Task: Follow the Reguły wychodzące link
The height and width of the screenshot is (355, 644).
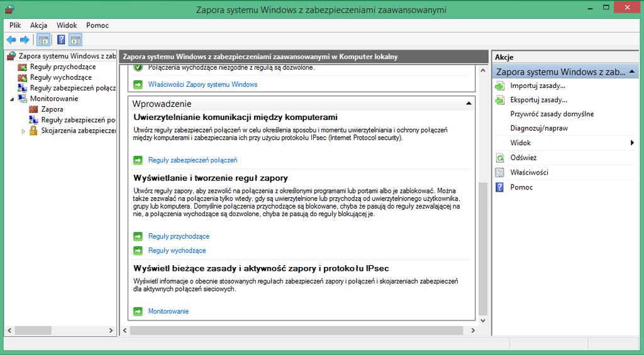Action: 177,250
